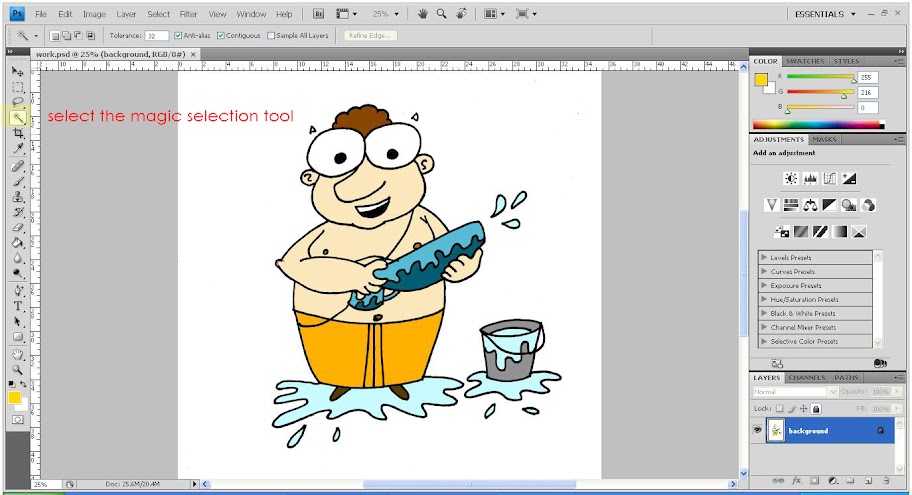Add an Exposure adjustment
The image size is (912, 495).
(x=849, y=179)
